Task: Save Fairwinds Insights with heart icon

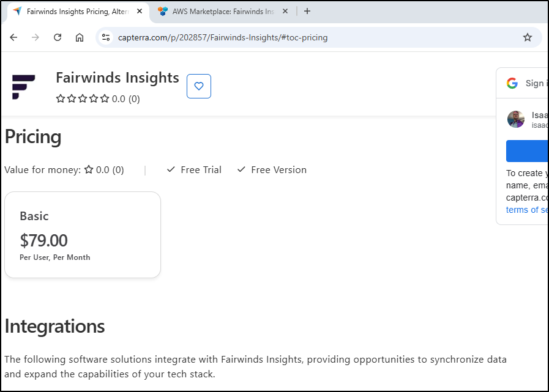Action: pos(199,86)
